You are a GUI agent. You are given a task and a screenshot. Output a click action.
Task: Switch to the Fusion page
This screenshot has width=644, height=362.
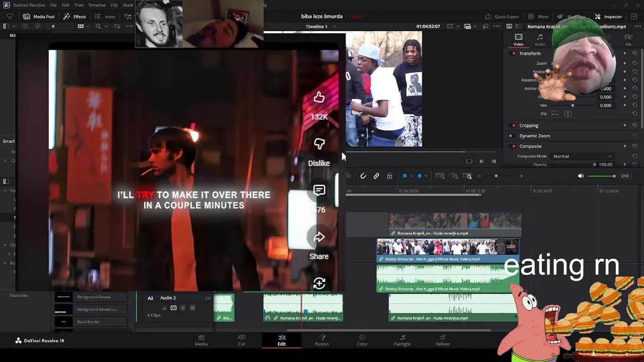click(322, 340)
